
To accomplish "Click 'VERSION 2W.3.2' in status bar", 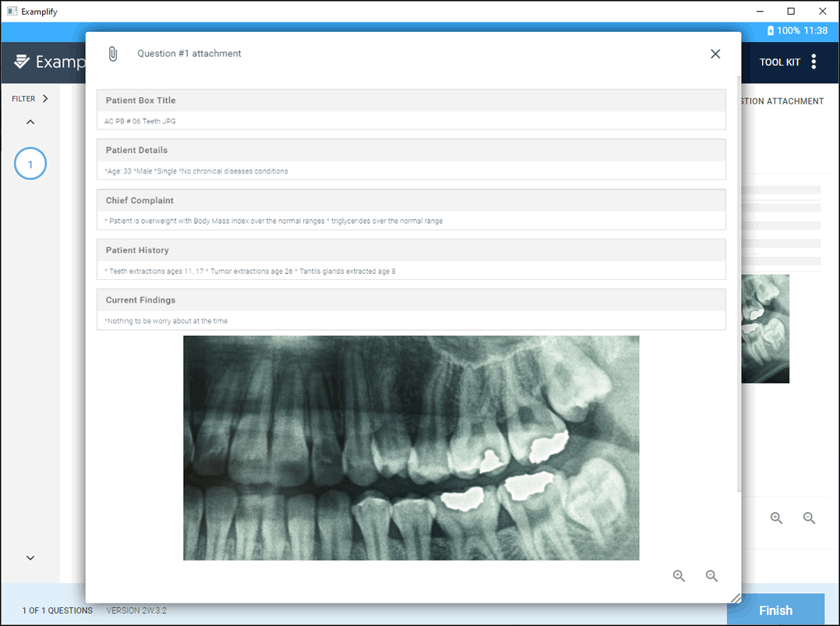I will (x=136, y=610).
